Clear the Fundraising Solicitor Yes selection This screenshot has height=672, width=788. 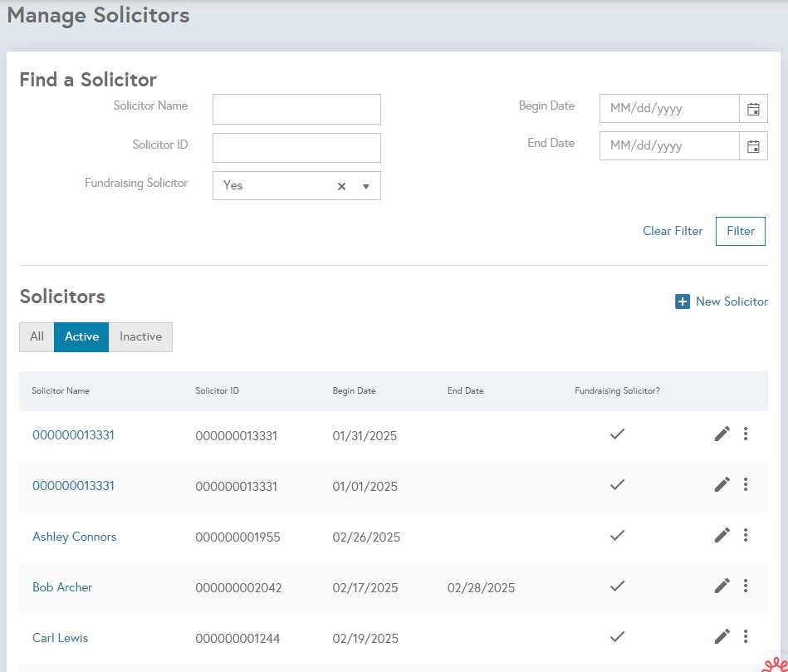[342, 186]
